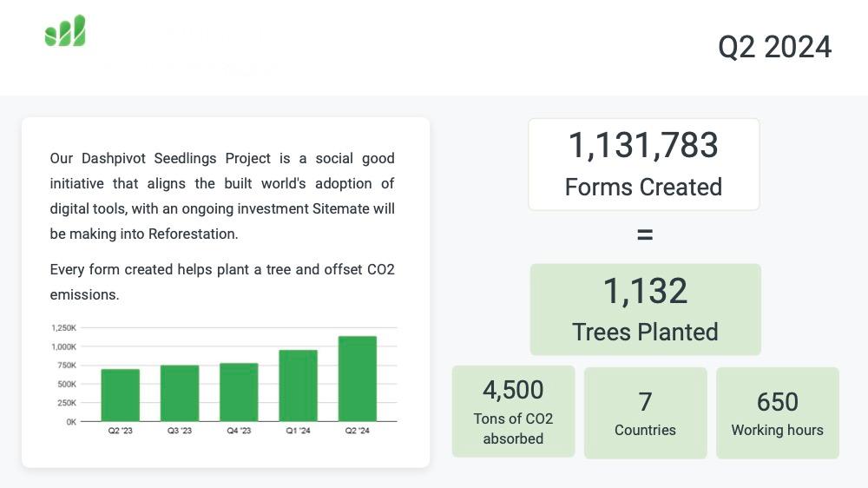Click the Q4 '23 axis label
Image resolution: width=868 pixels, height=488 pixels.
click(239, 431)
